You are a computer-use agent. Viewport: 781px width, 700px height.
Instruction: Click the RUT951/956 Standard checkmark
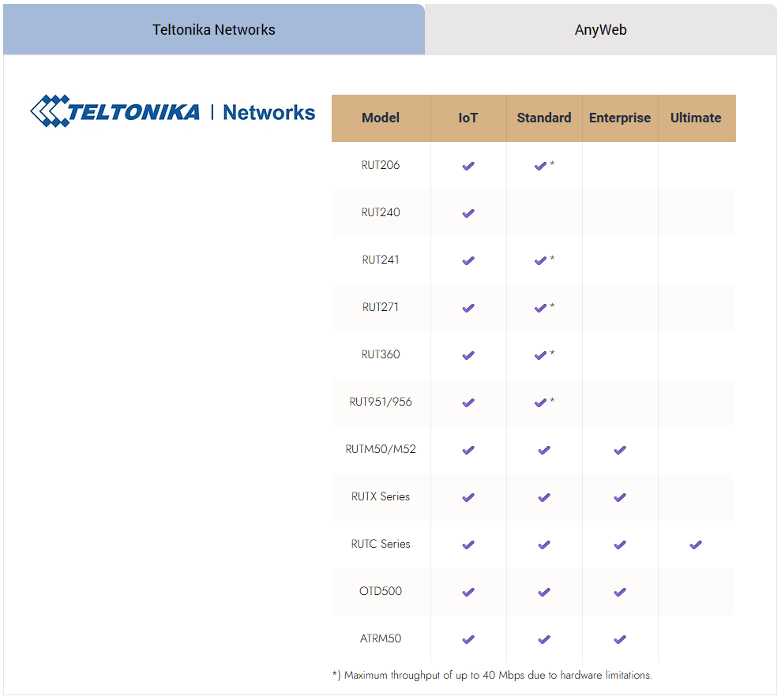(540, 402)
